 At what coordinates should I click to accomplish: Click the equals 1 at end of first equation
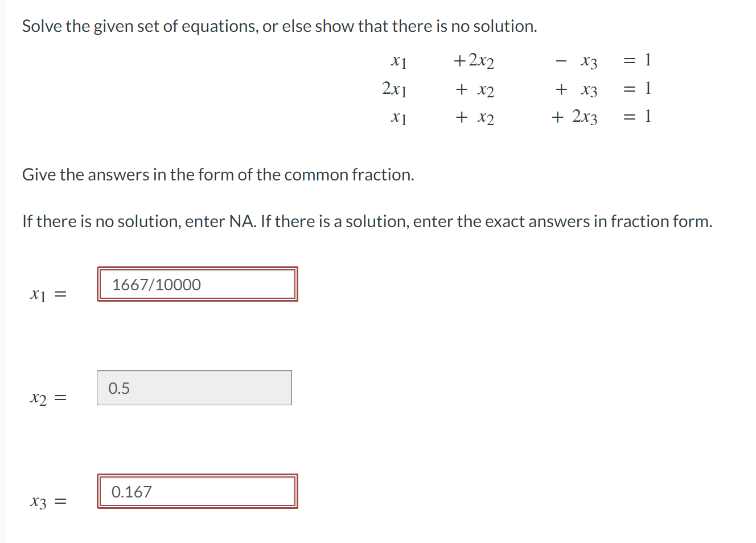(x=638, y=60)
